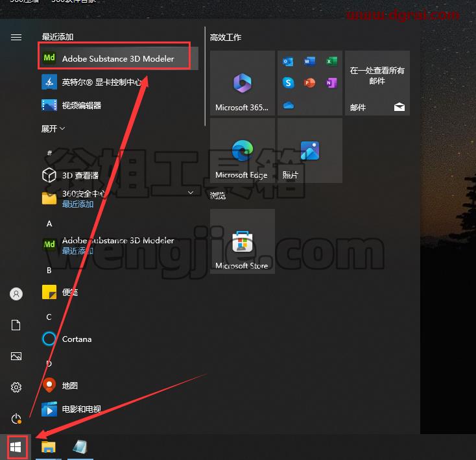
Task: Open 电影和电视 app
Action: click(119, 409)
